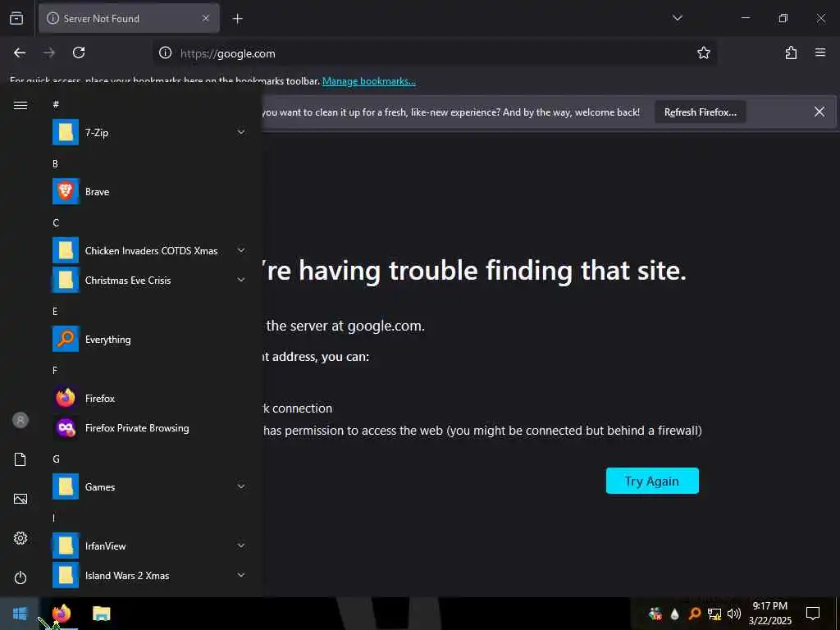
Task: Click the Windows Start button
Action: coord(20,614)
